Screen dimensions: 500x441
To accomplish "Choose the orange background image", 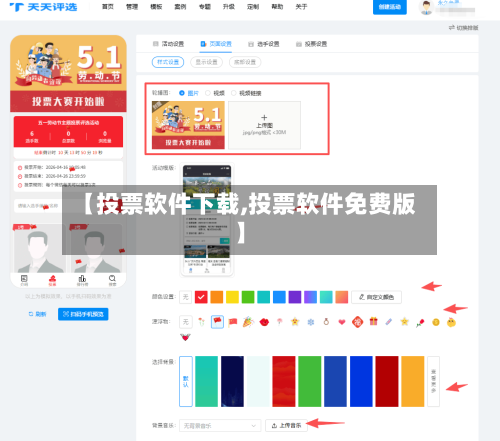I will [413, 381].
